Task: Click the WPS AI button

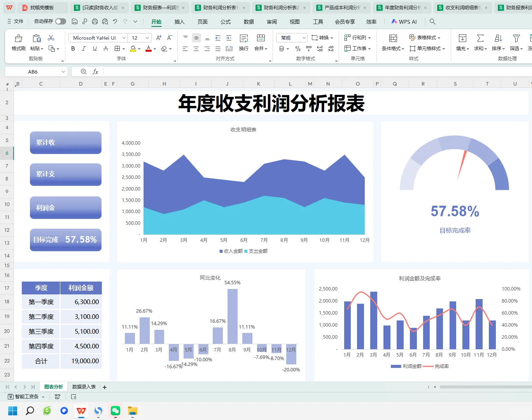Action: 404,22
